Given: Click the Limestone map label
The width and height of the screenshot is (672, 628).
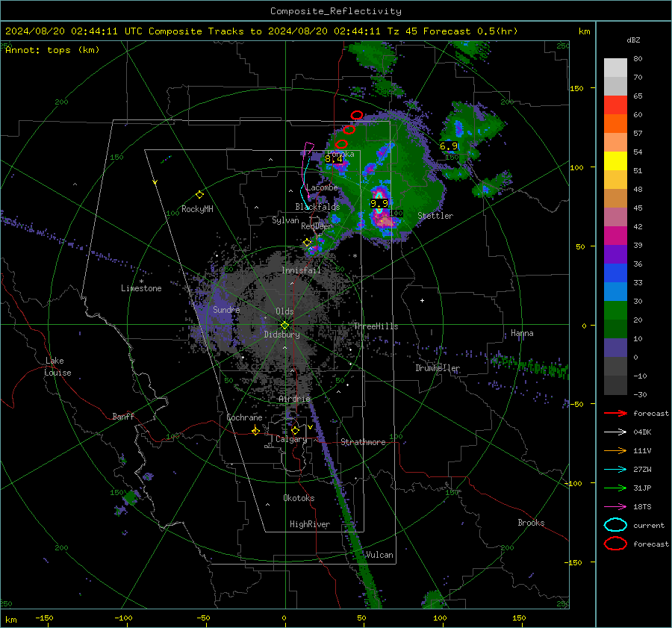Looking at the screenshot, I should pos(141,288).
